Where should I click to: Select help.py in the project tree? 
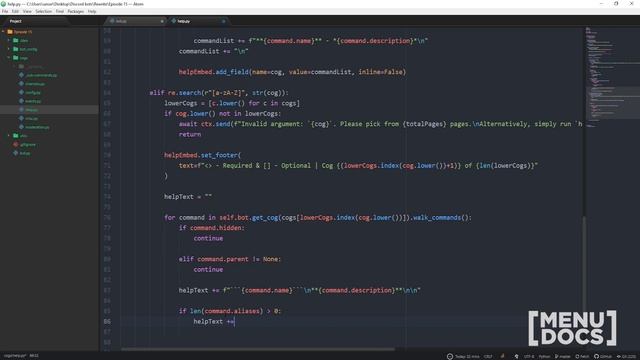click(x=31, y=110)
